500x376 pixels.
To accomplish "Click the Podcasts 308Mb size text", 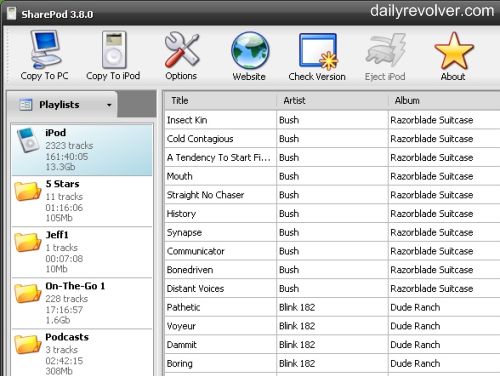I will pos(59,371).
